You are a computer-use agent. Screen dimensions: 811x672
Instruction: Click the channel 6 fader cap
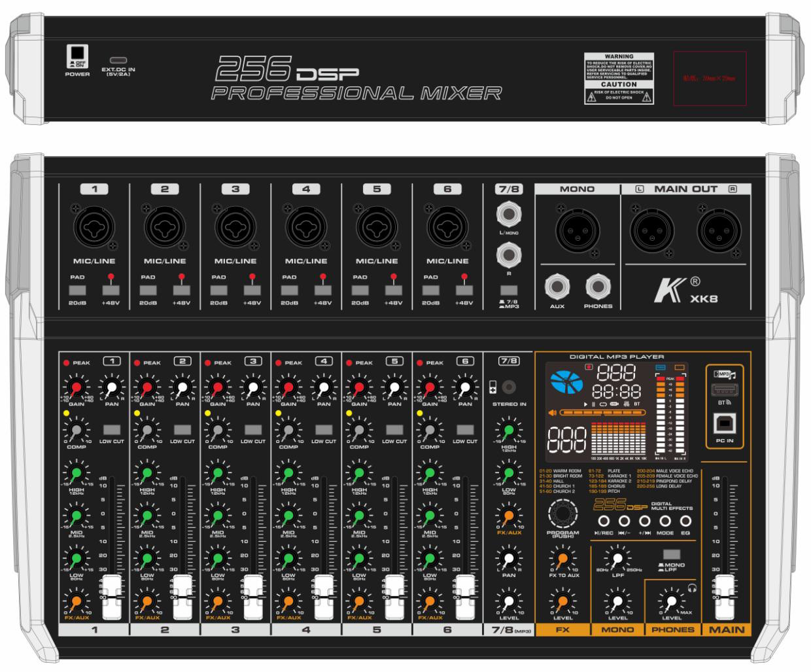[x=464, y=597]
